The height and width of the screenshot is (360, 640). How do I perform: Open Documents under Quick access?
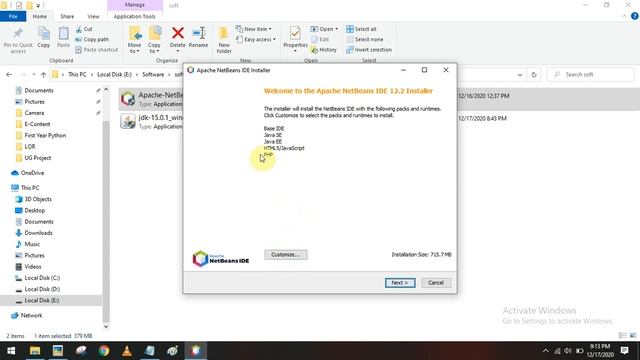pyautogui.click(x=39, y=90)
